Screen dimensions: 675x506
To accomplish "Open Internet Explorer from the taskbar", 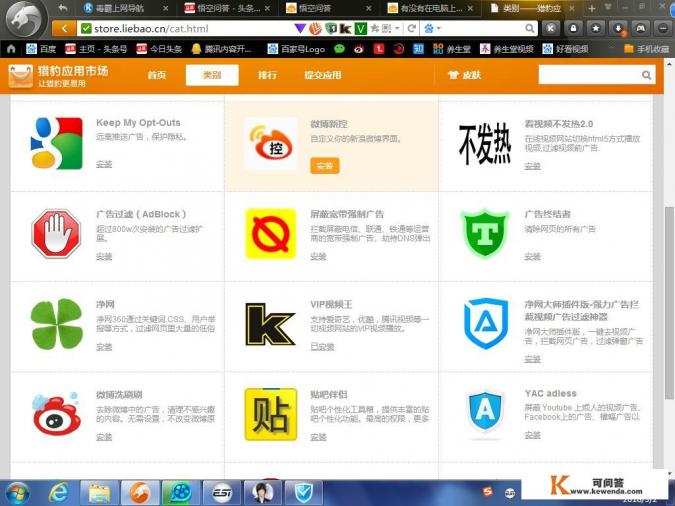I will coord(59,491).
